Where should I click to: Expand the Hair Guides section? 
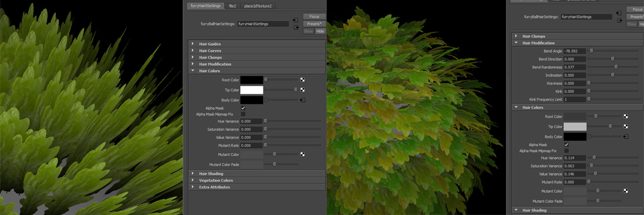tap(256, 43)
